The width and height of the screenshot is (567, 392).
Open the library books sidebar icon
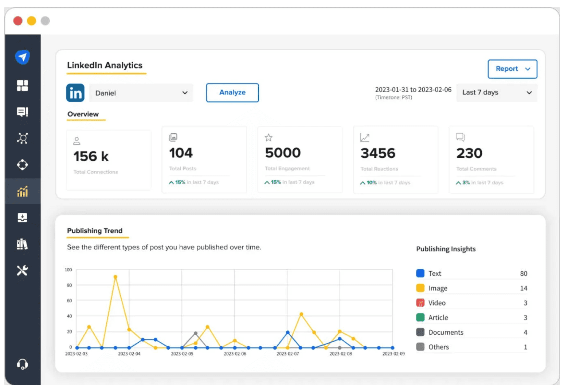[22, 244]
